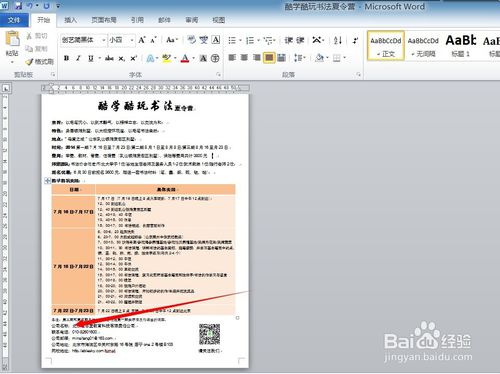
Task: Toggle bold formatting
Action: [66, 58]
